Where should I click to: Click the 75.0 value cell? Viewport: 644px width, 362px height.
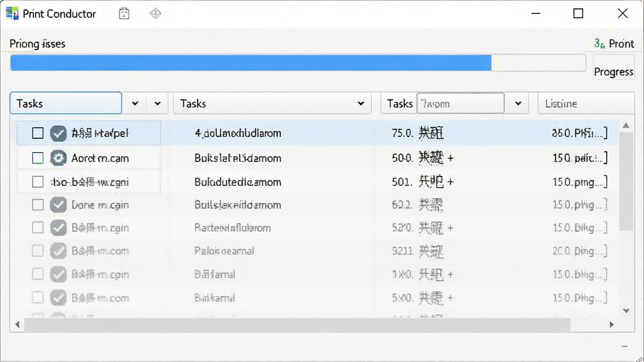[x=402, y=133]
